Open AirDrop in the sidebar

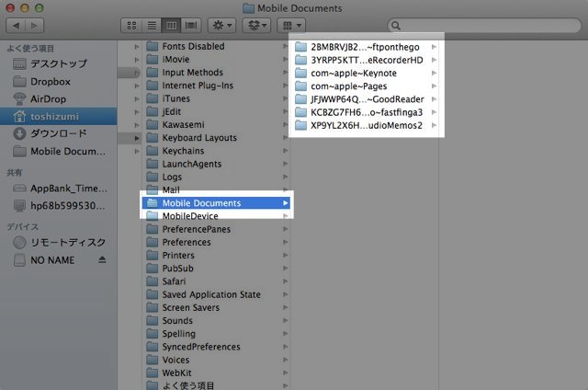point(59,99)
